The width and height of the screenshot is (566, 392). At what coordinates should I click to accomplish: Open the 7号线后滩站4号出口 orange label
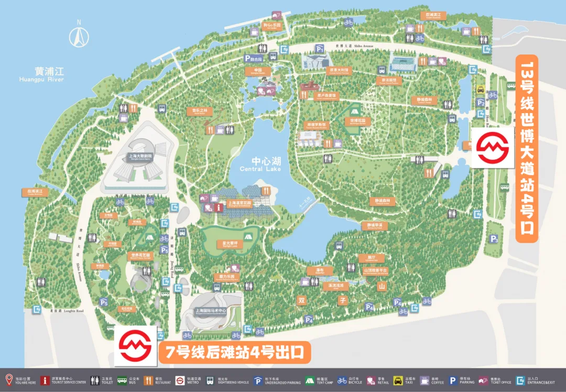[x=234, y=352]
